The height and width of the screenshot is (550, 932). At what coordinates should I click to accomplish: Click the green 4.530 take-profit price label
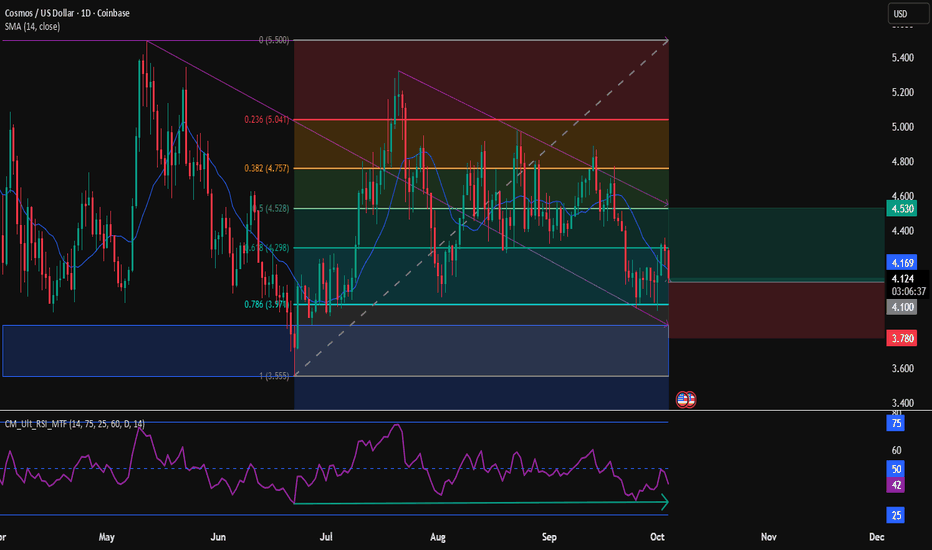[x=901, y=209]
